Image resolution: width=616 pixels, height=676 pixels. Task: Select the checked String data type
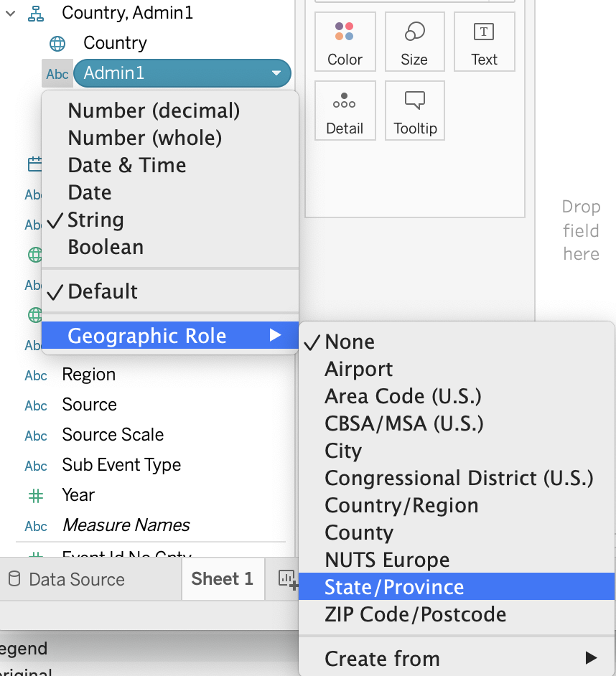(95, 220)
